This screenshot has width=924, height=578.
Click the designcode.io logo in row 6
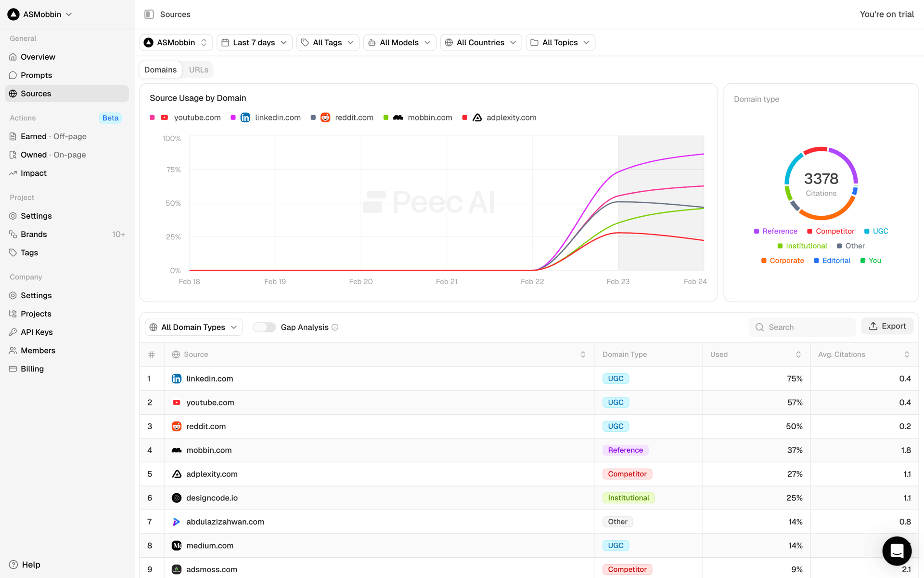tap(177, 498)
